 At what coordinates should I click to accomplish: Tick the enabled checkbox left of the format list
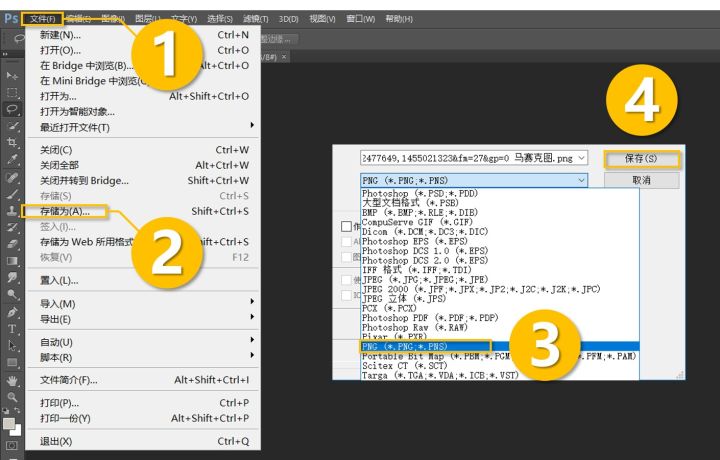(346, 226)
